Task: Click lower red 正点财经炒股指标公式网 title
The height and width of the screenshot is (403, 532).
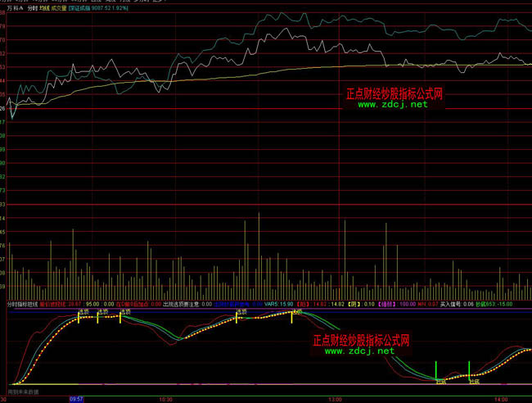Action: [x=361, y=339]
